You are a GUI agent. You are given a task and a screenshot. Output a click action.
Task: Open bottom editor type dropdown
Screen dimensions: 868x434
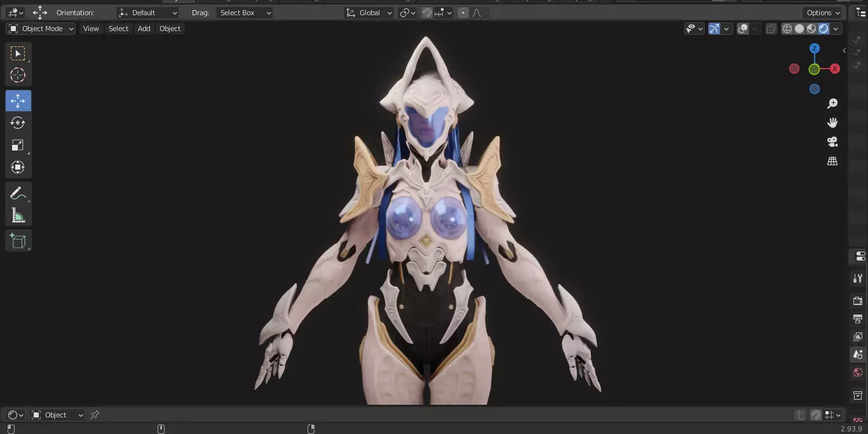click(16, 415)
